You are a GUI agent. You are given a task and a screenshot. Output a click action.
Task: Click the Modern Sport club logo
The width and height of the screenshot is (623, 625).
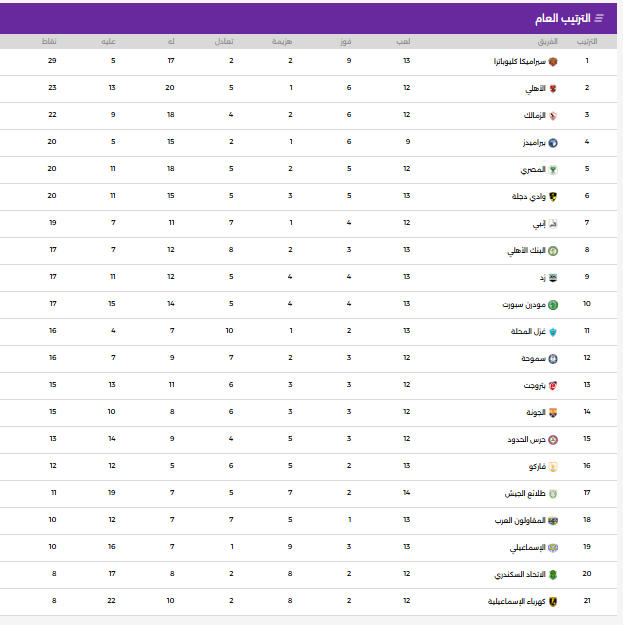tap(553, 305)
